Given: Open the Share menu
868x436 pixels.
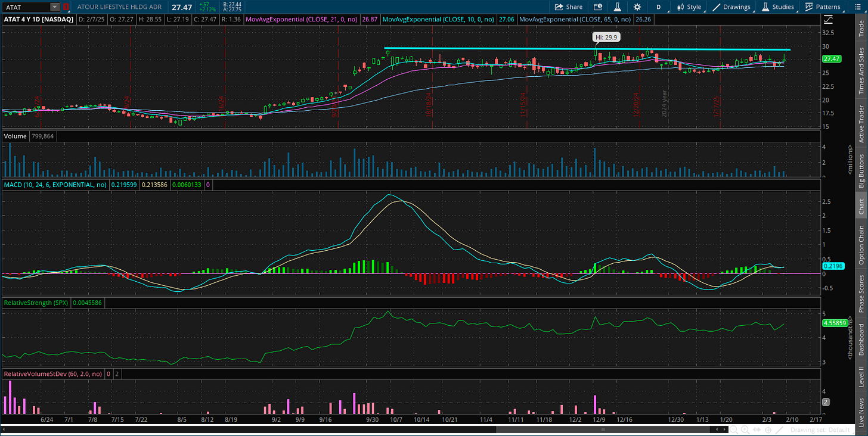Looking at the screenshot, I should point(569,7).
